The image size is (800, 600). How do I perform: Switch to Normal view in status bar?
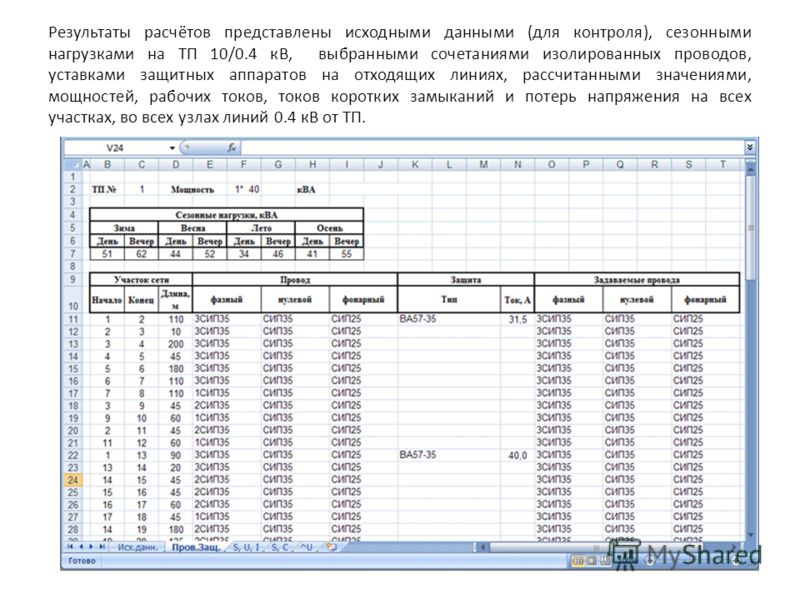[x=578, y=561]
